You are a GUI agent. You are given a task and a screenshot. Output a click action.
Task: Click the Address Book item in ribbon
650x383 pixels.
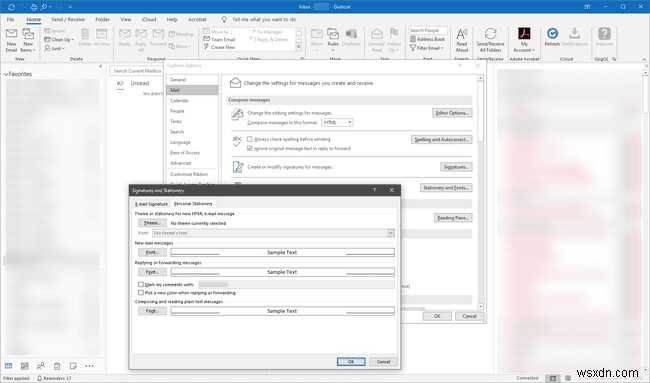point(427,39)
